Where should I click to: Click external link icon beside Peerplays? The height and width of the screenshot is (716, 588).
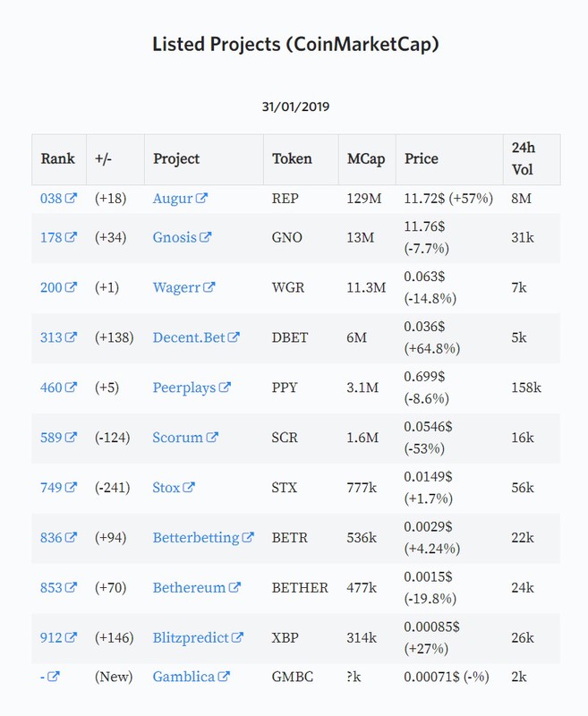225,388
